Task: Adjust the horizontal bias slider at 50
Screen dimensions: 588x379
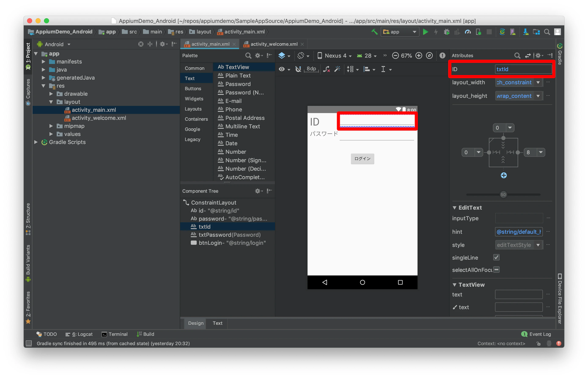Action: pyautogui.click(x=503, y=195)
